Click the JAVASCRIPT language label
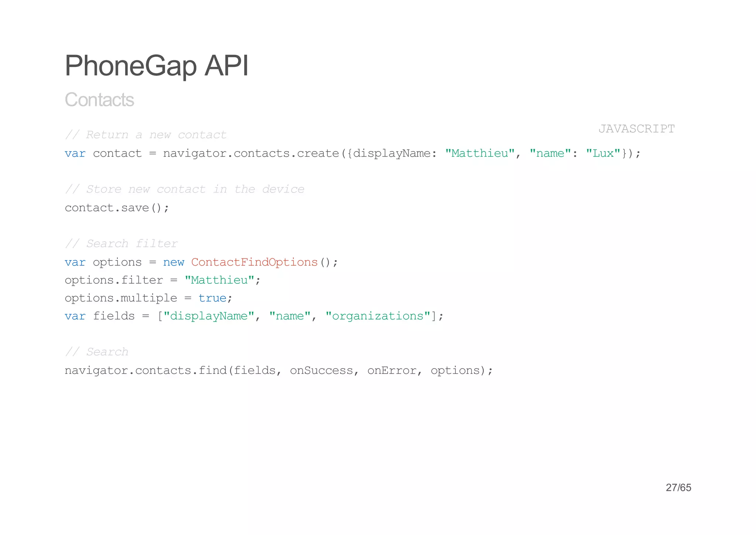The image size is (756, 535). tap(636, 129)
